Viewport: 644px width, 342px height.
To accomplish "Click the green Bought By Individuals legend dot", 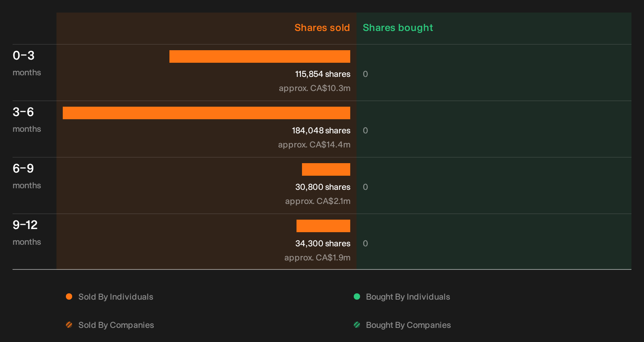I will (x=357, y=297).
